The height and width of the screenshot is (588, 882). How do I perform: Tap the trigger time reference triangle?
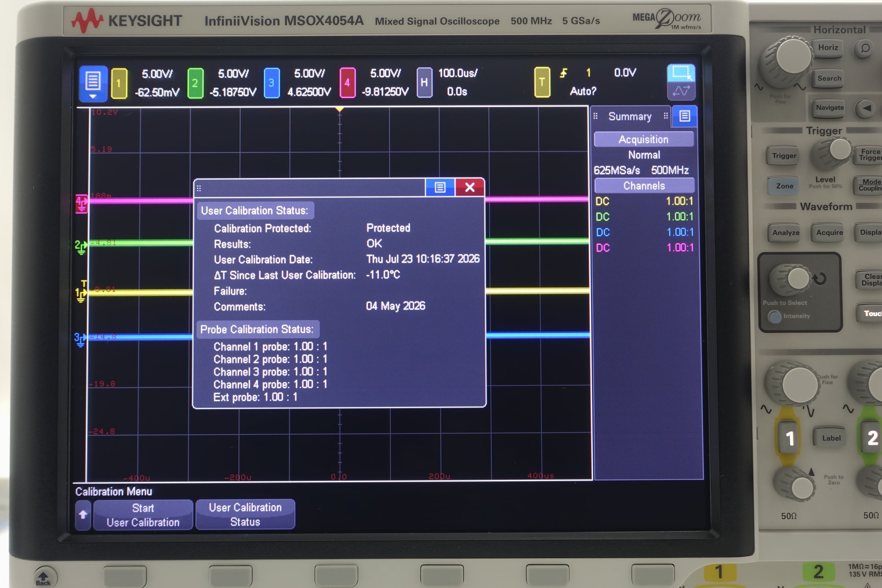point(339,109)
